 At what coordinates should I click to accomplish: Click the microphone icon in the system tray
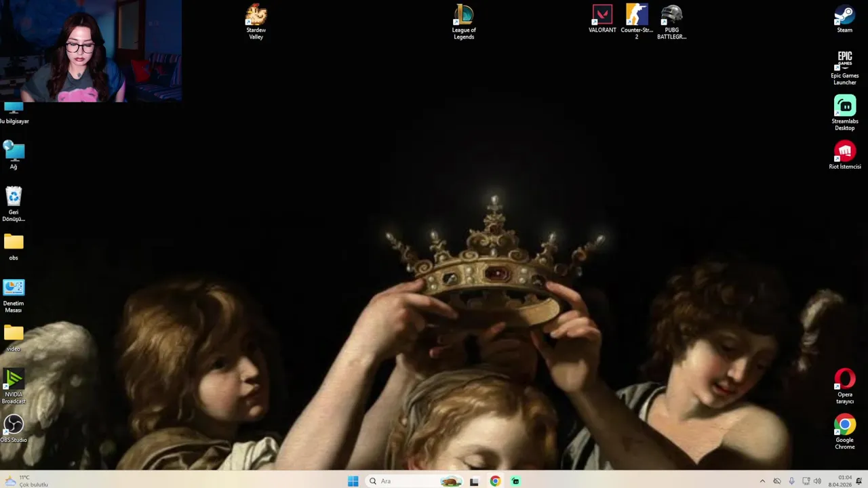pos(791,481)
